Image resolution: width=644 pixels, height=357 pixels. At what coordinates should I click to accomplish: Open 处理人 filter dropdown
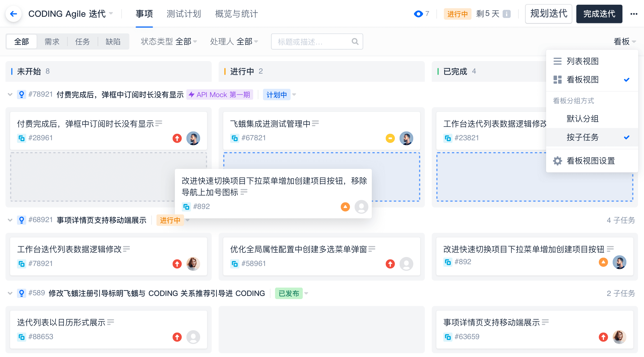[234, 42]
